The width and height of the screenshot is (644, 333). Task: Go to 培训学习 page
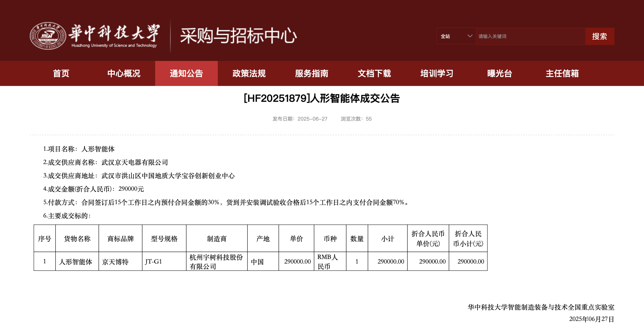pyautogui.click(x=437, y=73)
